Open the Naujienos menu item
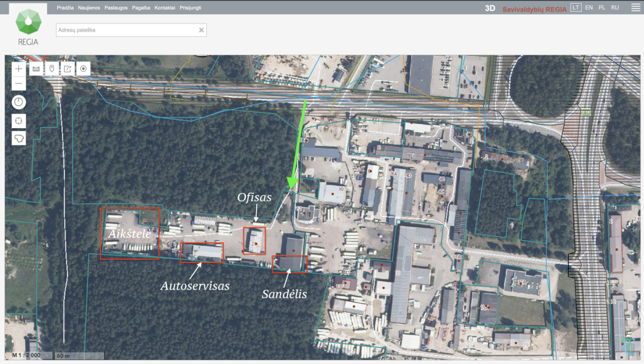Image resolution: width=644 pixels, height=364 pixels. [90, 8]
